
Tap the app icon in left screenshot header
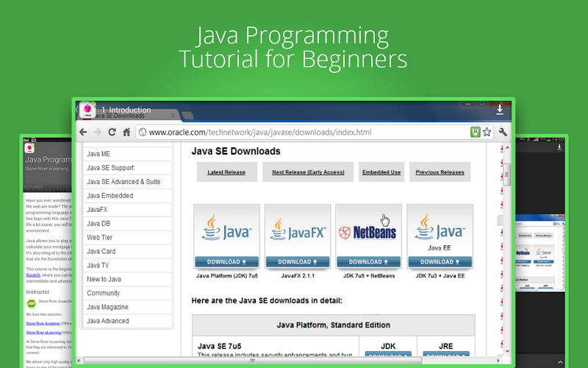tap(29, 149)
